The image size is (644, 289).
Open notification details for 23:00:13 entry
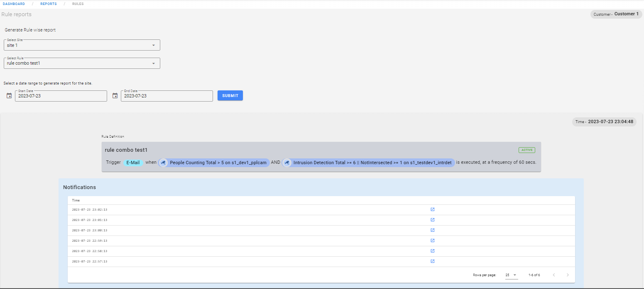[432, 230]
